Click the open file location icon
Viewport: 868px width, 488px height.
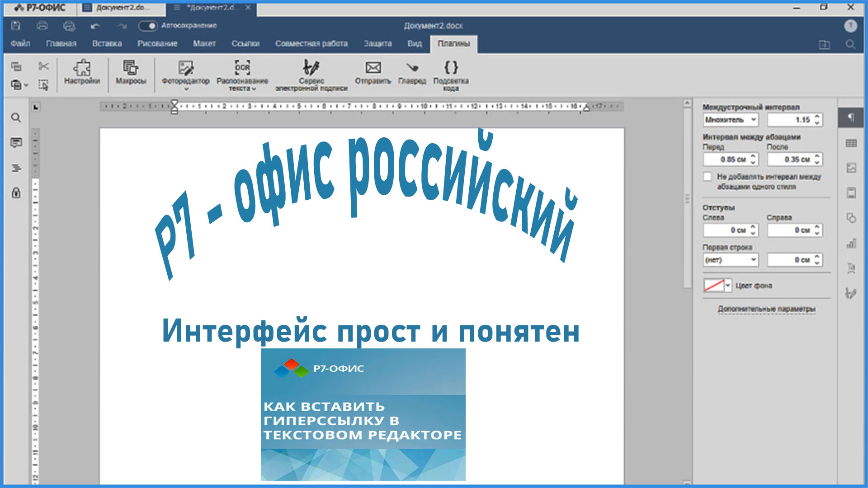824,44
